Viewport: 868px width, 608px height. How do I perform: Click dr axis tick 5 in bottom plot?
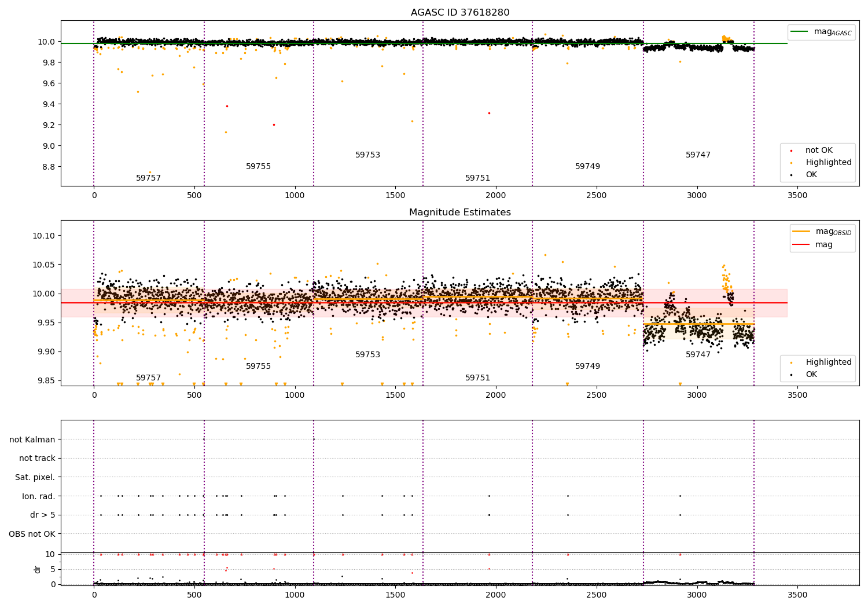pyautogui.click(x=53, y=569)
